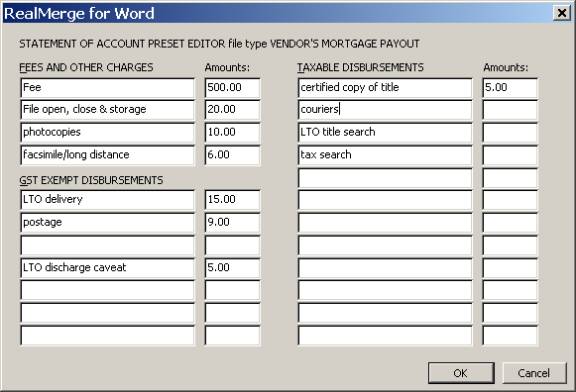The image size is (576, 392).
Task: Click the 'FEES AND OTHER CHARGES' label
Action: (x=86, y=67)
